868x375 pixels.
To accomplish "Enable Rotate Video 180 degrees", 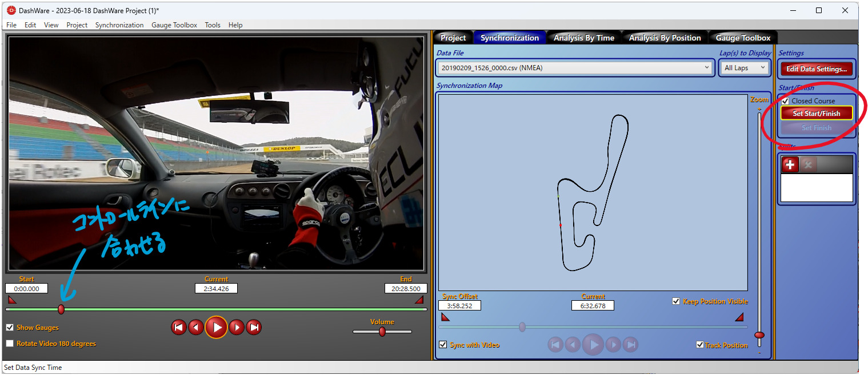I will [x=10, y=344].
